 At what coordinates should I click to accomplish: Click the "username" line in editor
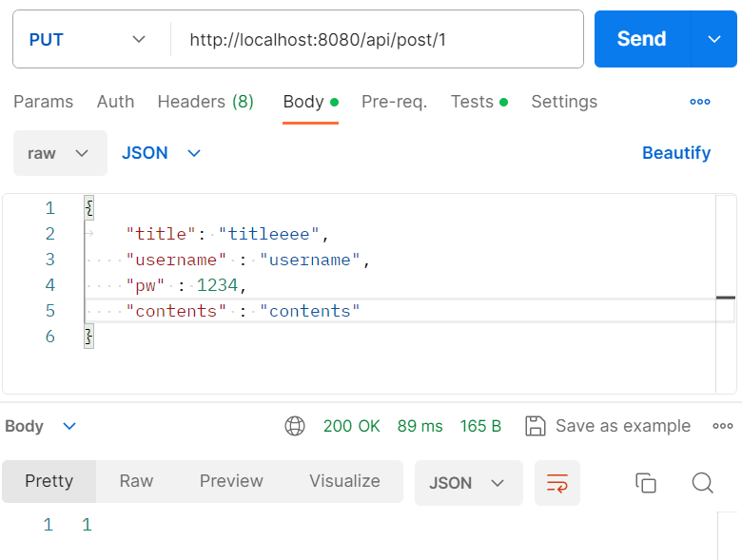pos(247,260)
